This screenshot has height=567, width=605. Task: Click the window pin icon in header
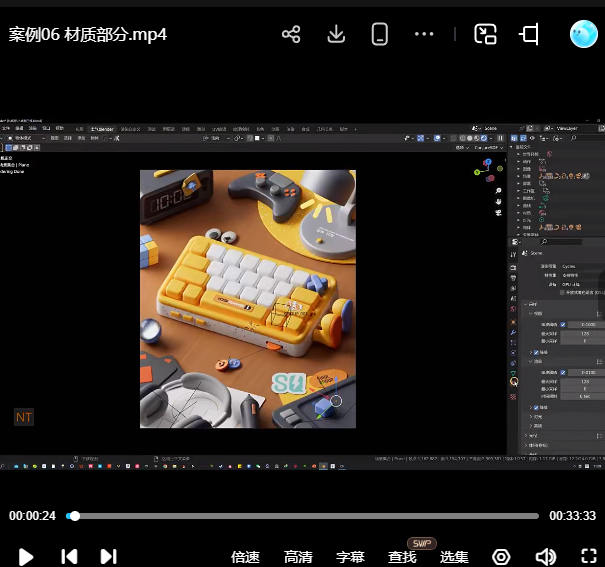click(x=530, y=35)
